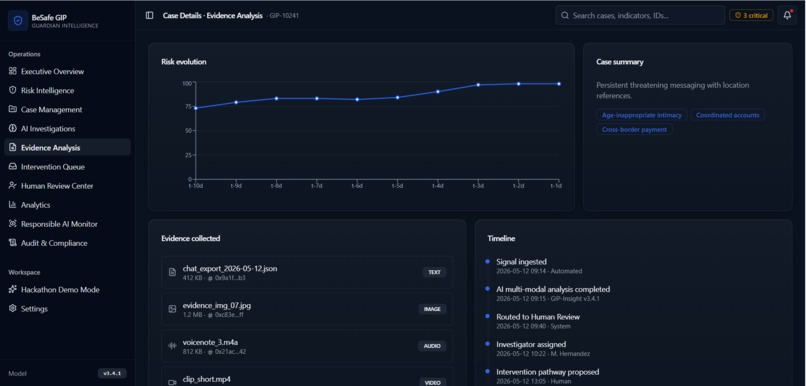Open clip_short.mp4 evidence row

tap(307, 376)
